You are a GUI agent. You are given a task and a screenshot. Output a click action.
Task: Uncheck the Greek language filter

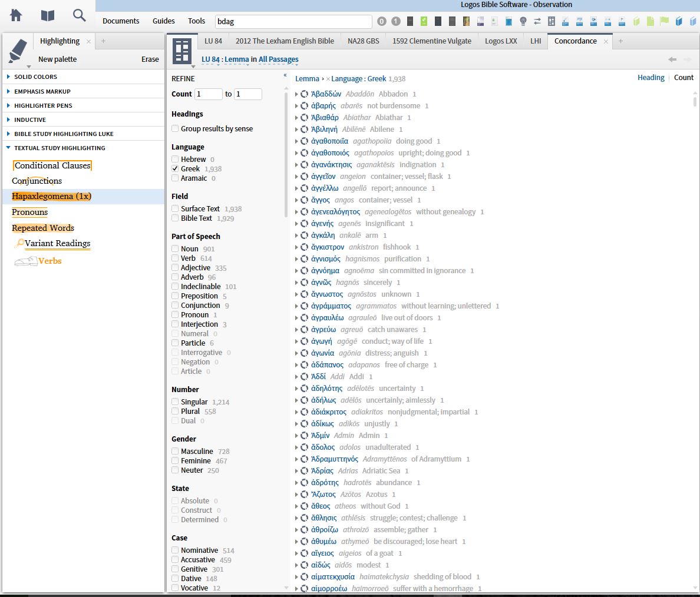pos(175,168)
